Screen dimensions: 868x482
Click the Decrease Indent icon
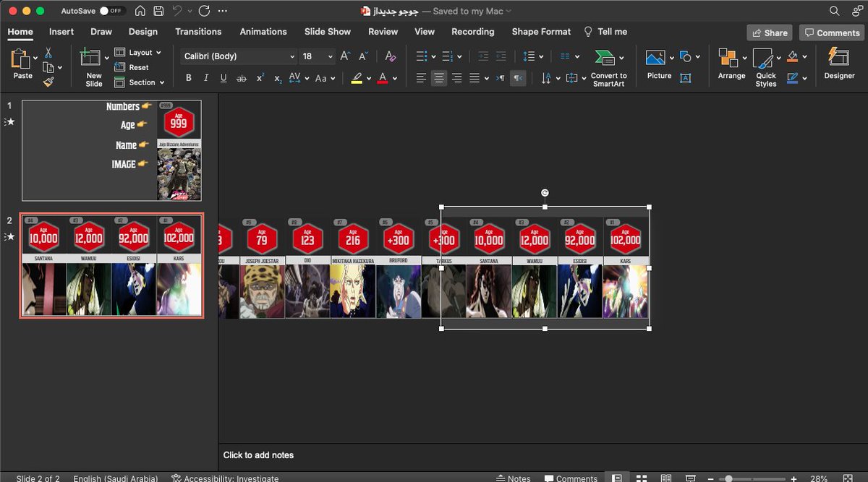pos(482,56)
